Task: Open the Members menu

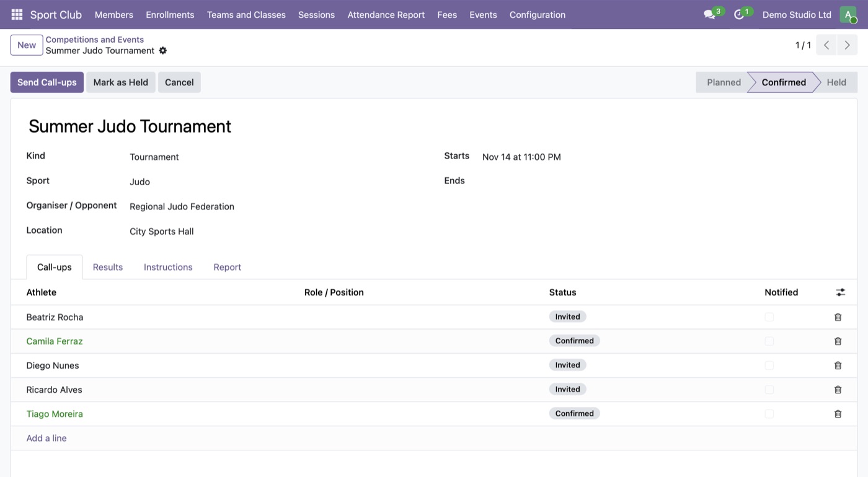Action: click(114, 14)
